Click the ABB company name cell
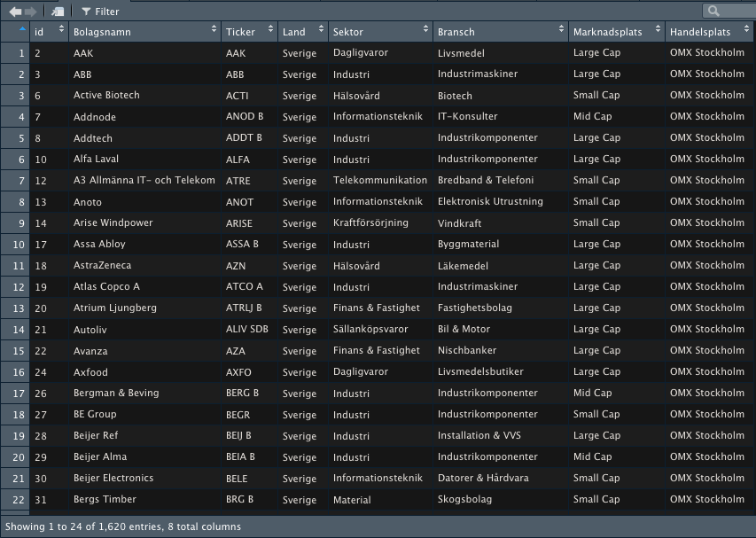This screenshot has height=538, width=756. point(144,74)
